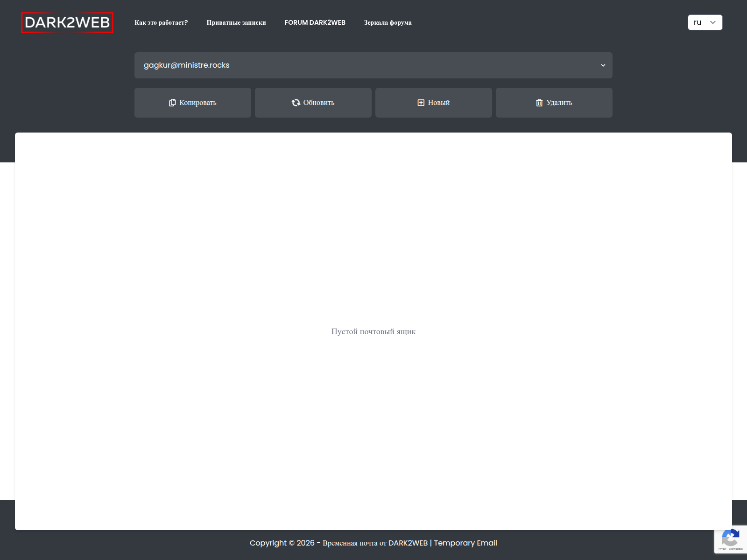Open the reCAPTCHA Voorwaarden link
The width and height of the screenshot is (747, 560).
pos(736,549)
